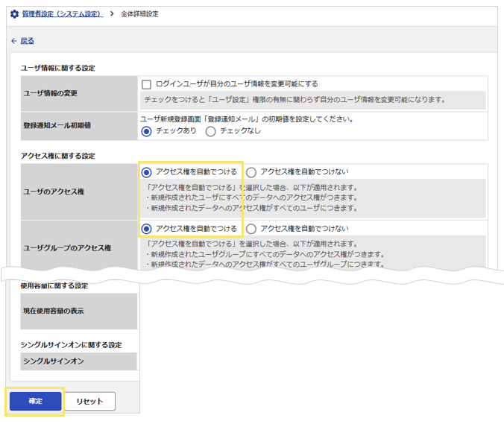The height and width of the screenshot is (427, 504).
Task: Click the gear icon beside 管理者設定
Action: [14, 14]
